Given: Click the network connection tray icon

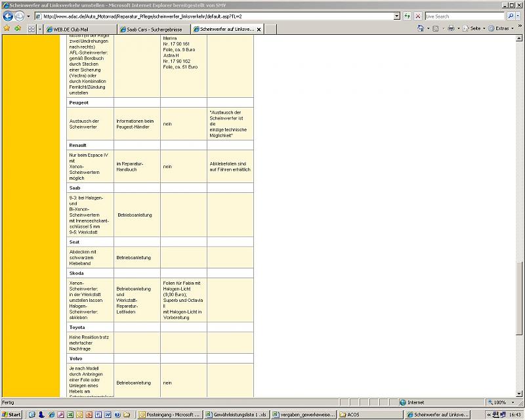Looking at the screenshot, I should pos(497,415).
